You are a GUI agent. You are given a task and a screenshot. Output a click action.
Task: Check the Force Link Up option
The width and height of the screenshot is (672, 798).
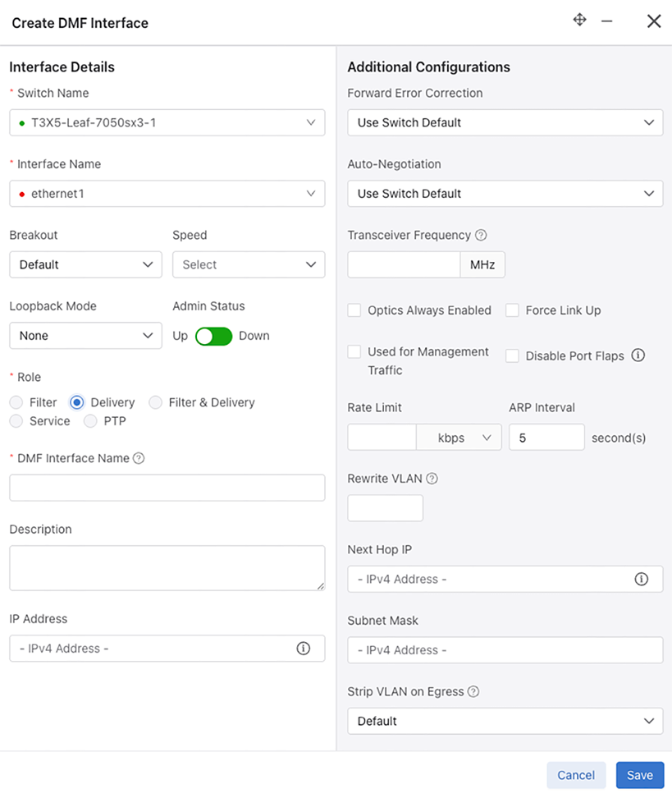[512, 310]
